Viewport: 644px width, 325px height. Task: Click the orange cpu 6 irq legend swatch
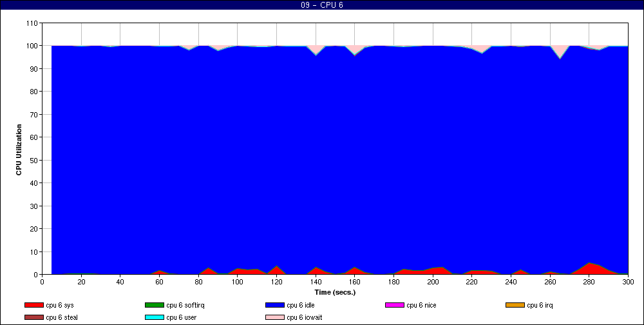tap(515, 305)
